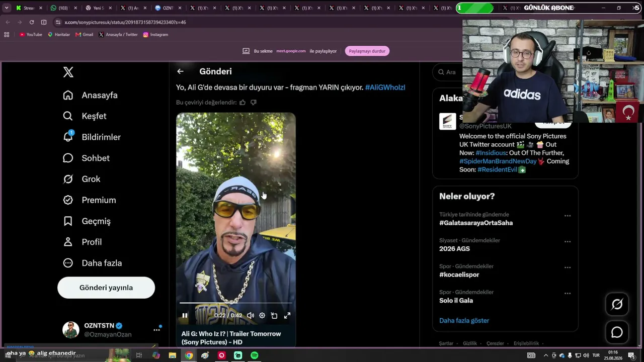Click the X logo in the sidebar
This screenshot has width=644, height=362.
(68, 72)
